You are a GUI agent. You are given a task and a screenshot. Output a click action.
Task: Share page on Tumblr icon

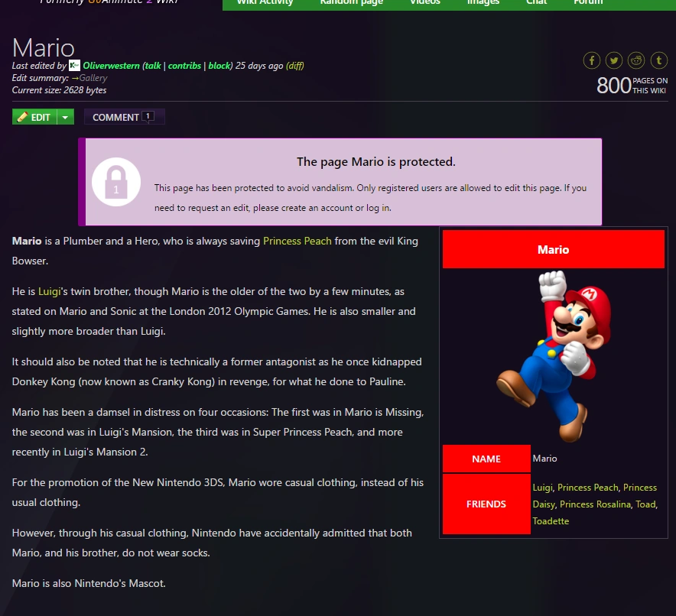click(x=658, y=60)
